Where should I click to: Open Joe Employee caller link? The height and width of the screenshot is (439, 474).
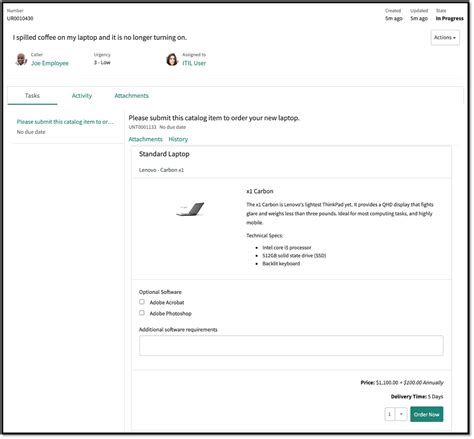pos(50,63)
